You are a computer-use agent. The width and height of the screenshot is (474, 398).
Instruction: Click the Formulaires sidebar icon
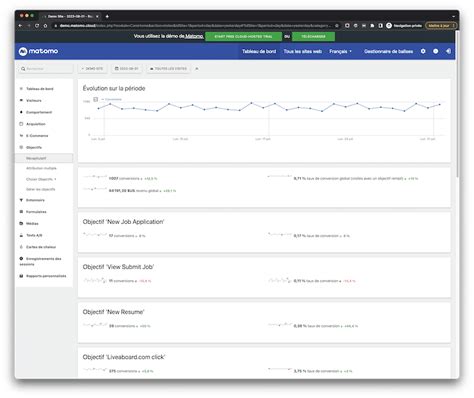[x=21, y=212]
